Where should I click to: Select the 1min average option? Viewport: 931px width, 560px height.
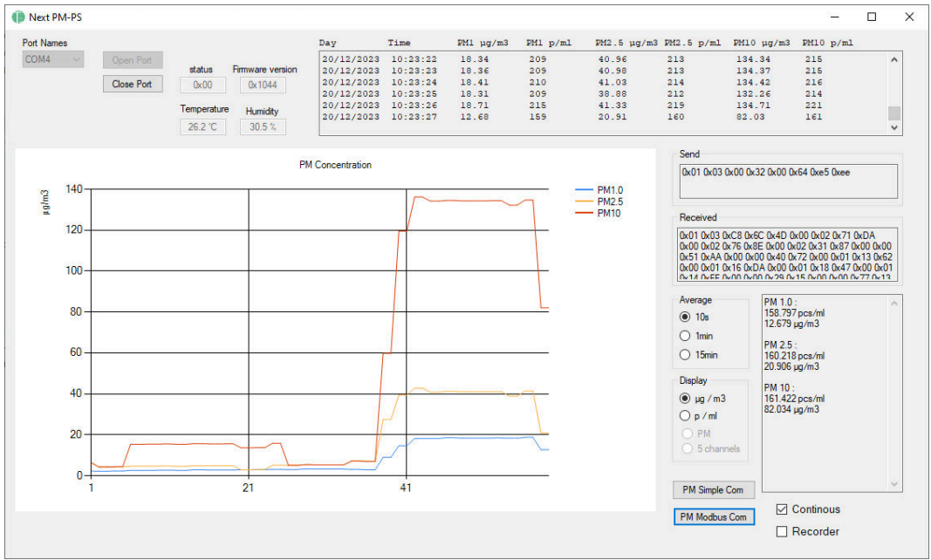(685, 336)
